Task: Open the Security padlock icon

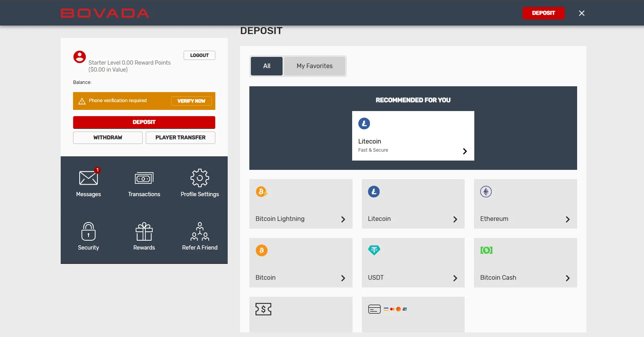Action: 89,231
